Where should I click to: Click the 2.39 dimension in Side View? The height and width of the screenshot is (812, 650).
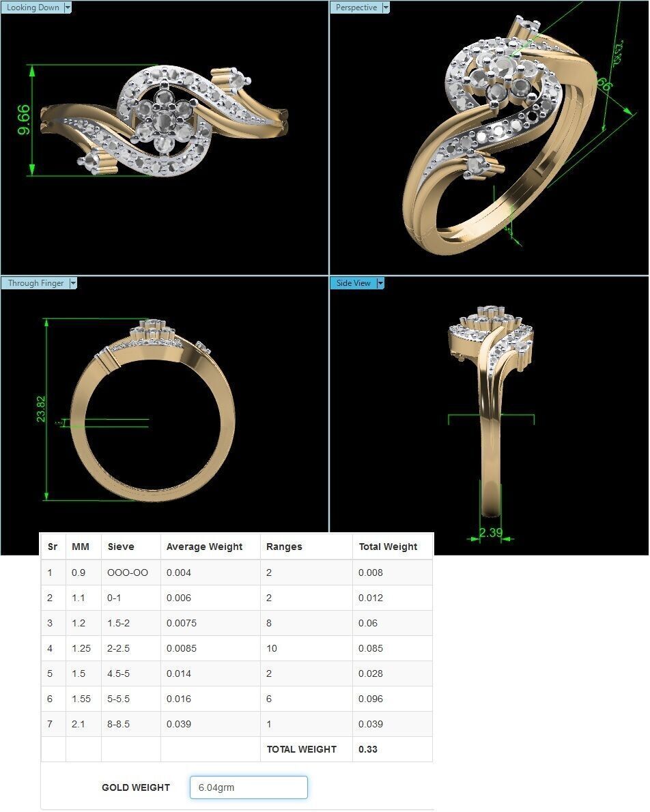[490, 532]
